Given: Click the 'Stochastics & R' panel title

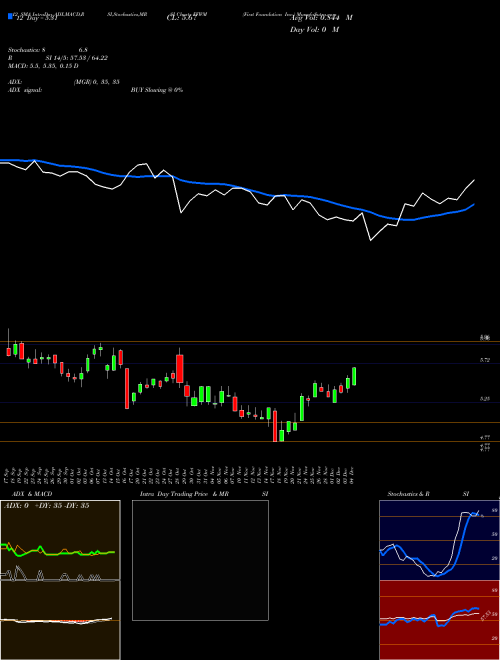Looking at the screenshot, I should click(x=409, y=494).
